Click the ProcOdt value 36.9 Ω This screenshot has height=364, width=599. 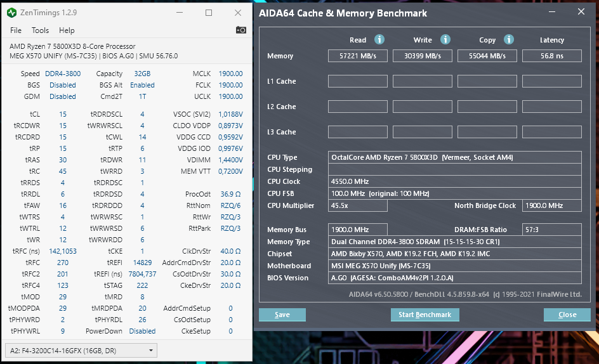click(x=230, y=194)
